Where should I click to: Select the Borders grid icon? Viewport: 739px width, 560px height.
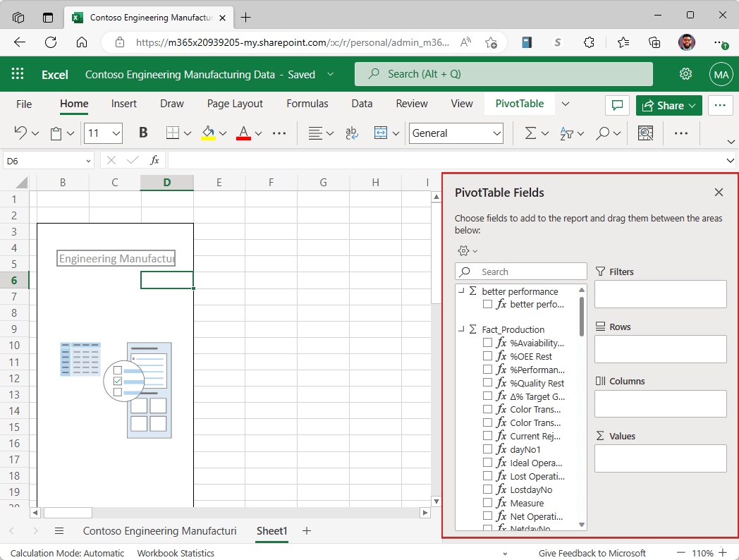point(173,133)
